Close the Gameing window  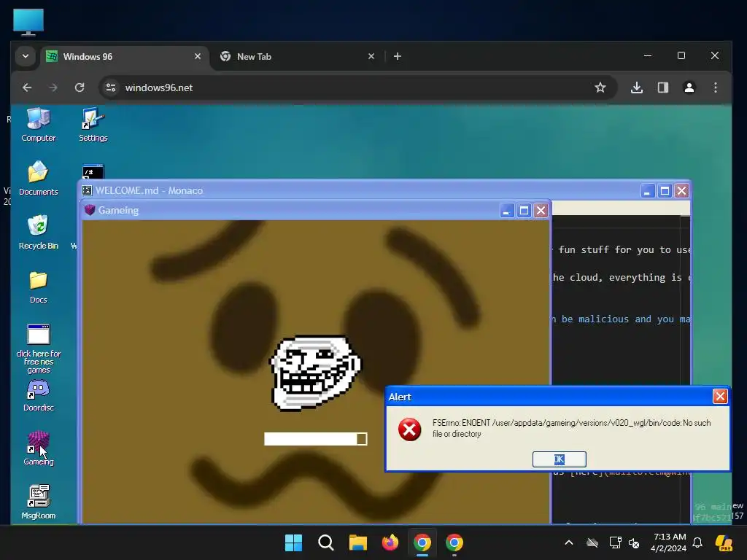[541, 211]
